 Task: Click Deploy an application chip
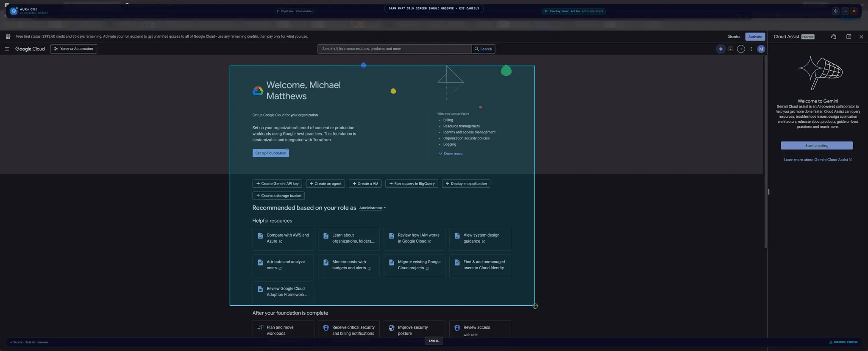[466, 184]
